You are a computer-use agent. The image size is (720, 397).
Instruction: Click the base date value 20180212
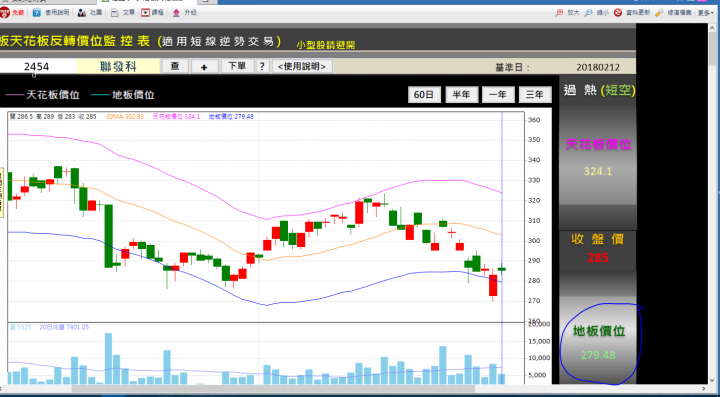point(598,67)
